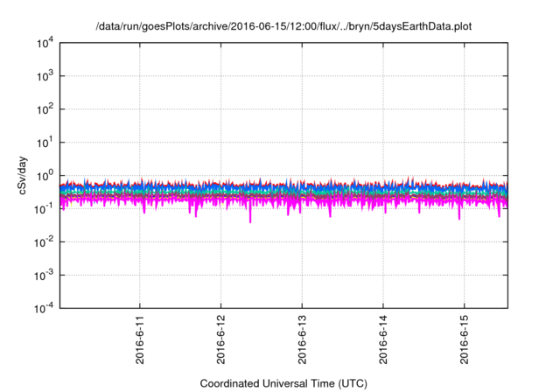Click the Coordinated Universal Time (UTC) label
The image size is (560, 392).
(283, 383)
